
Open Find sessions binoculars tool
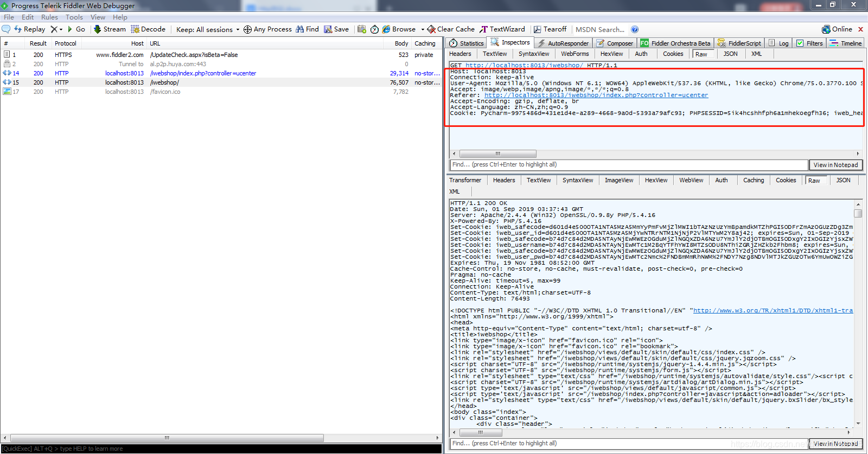[x=307, y=29]
